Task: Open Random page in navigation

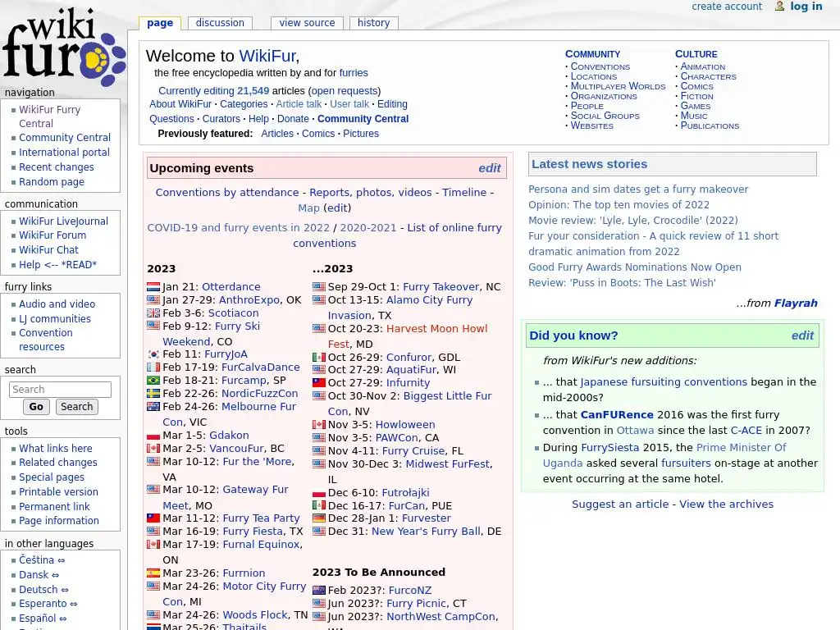Action: coord(52,182)
